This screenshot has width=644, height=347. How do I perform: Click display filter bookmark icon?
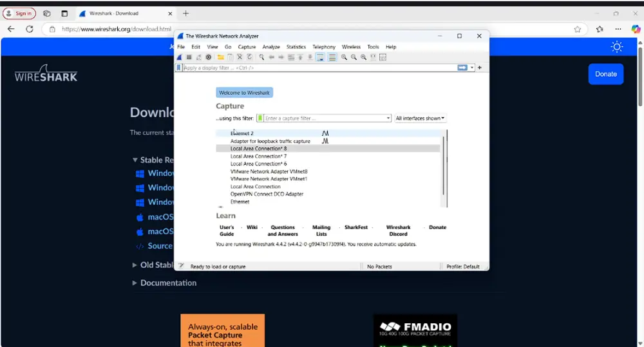tap(178, 68)
